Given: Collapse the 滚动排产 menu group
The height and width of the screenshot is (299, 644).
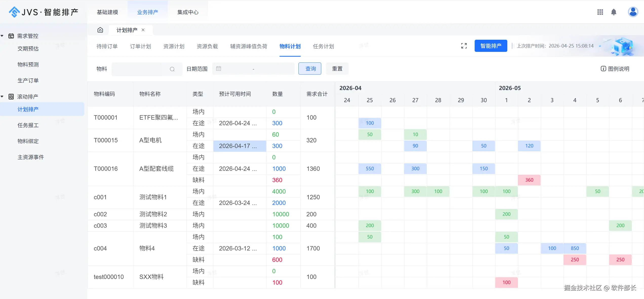Looking at the screenshot, I should (2, 97).
